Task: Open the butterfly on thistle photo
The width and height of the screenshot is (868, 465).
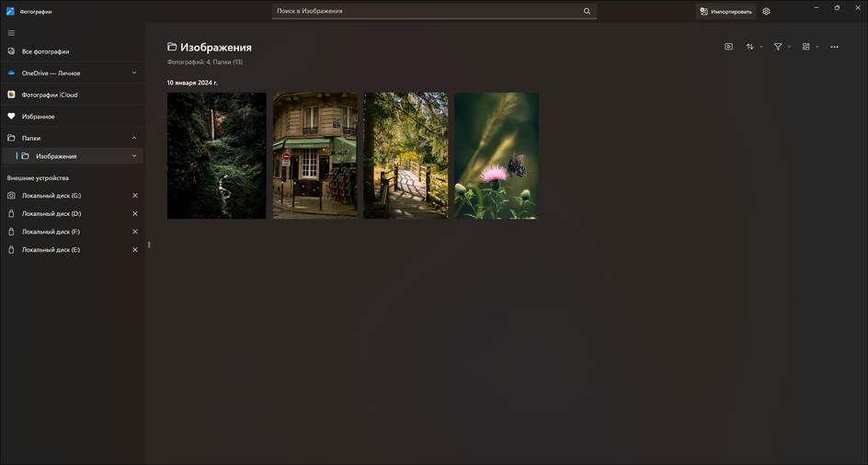Action: point(497,155)
